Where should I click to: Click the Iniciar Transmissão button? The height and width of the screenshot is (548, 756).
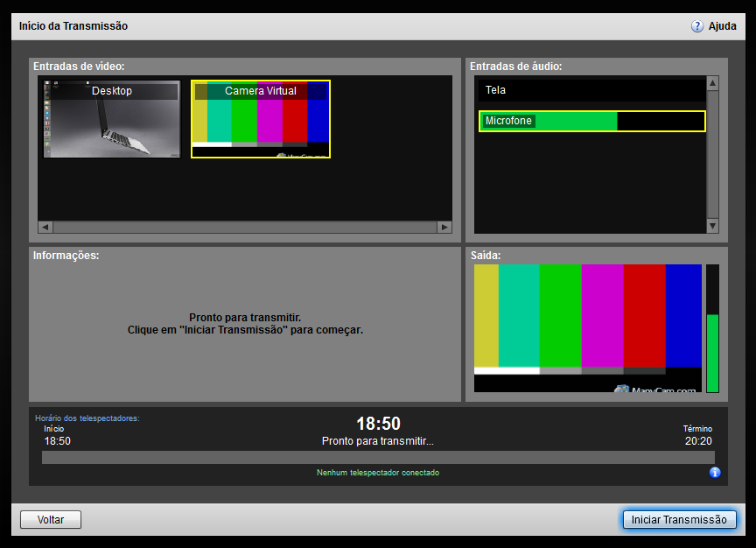click(679, 519)
